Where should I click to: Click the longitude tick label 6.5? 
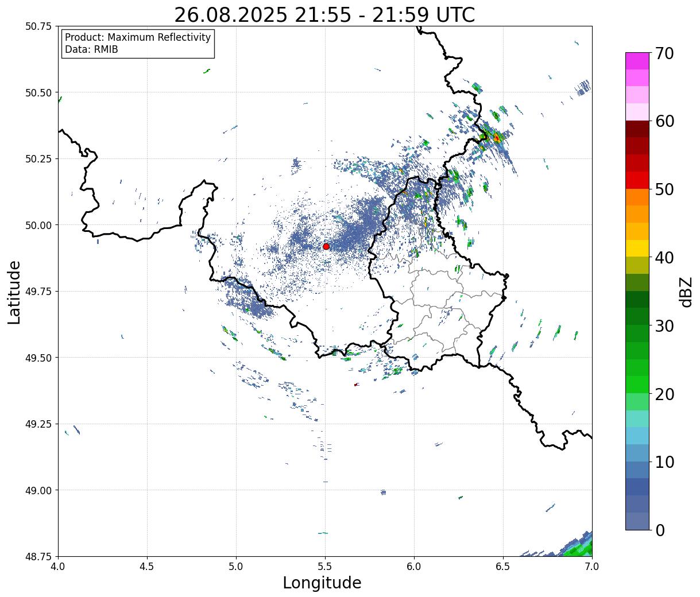pos(503,567)
